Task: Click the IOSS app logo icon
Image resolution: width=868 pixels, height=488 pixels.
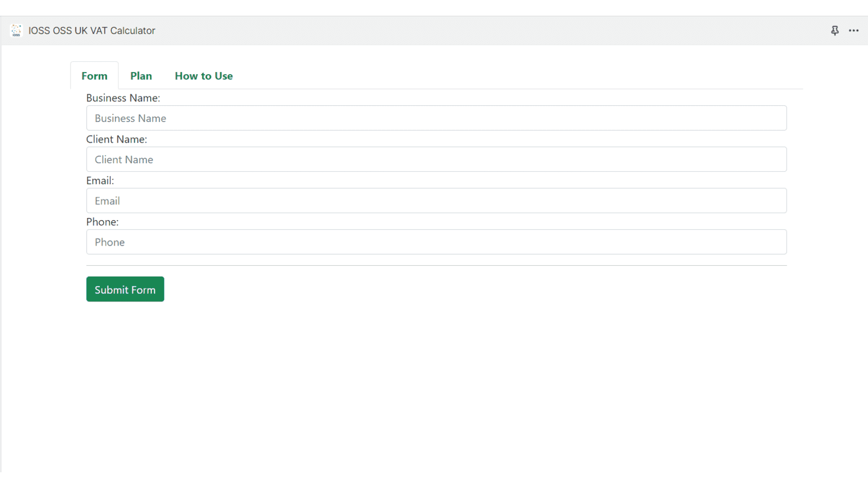Action: pyautogui.click(x=16, y=30)
